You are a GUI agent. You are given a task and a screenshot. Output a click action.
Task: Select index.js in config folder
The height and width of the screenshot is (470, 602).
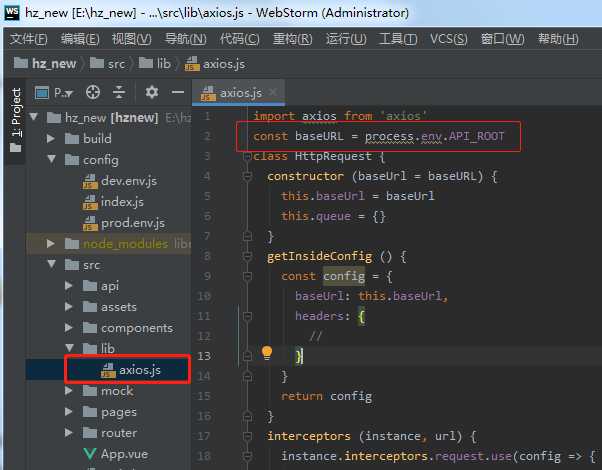(x=113, y=202)
